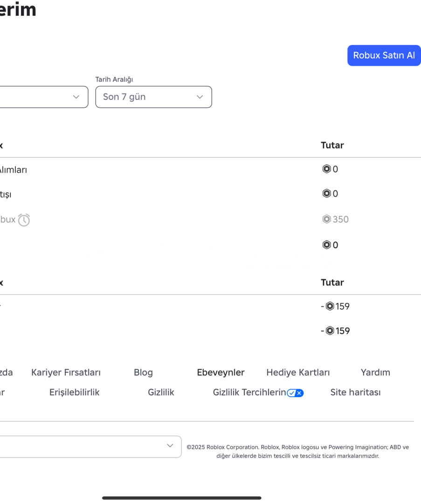The height and width of the screenshot is (504, 421).
Task: Click the Robux icon beside first -159
Action: point(330,307)
